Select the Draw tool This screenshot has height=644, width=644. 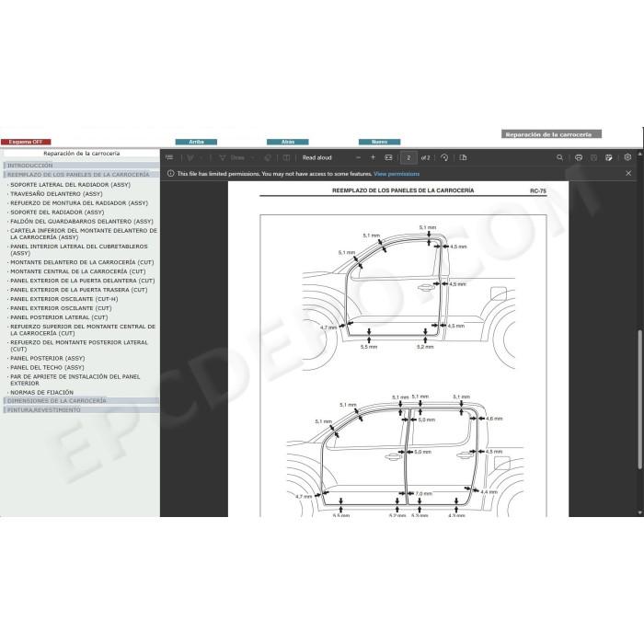233,157
